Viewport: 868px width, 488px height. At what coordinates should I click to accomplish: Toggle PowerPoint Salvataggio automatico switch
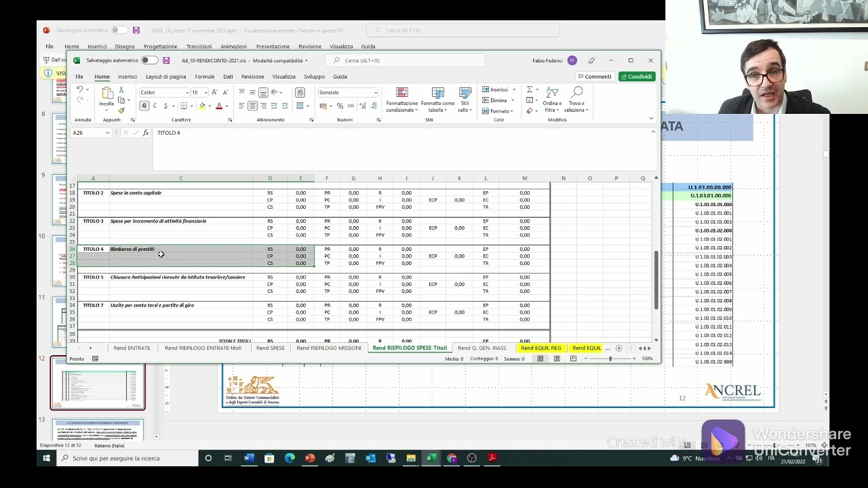[119, 30]
